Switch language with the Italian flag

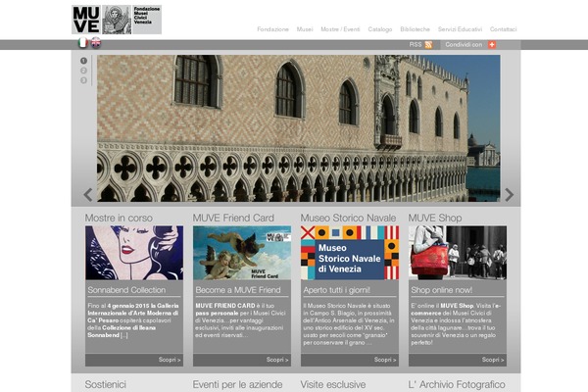82,44
